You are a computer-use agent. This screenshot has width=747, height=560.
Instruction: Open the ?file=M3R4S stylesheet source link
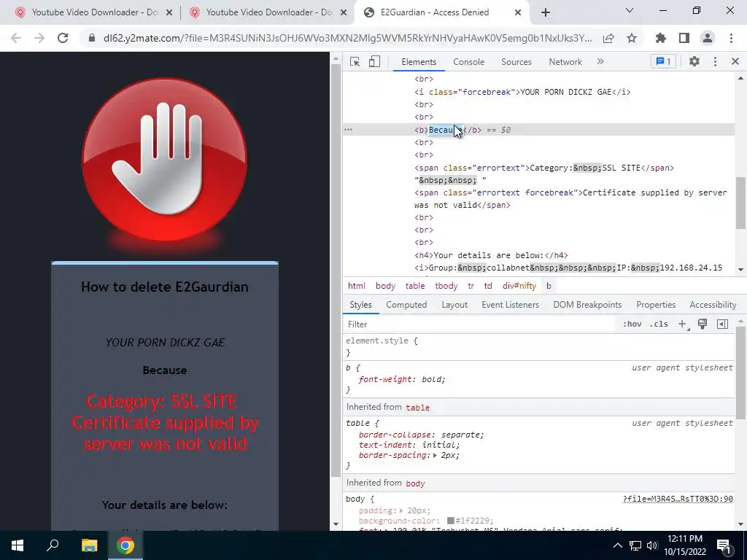678,499
